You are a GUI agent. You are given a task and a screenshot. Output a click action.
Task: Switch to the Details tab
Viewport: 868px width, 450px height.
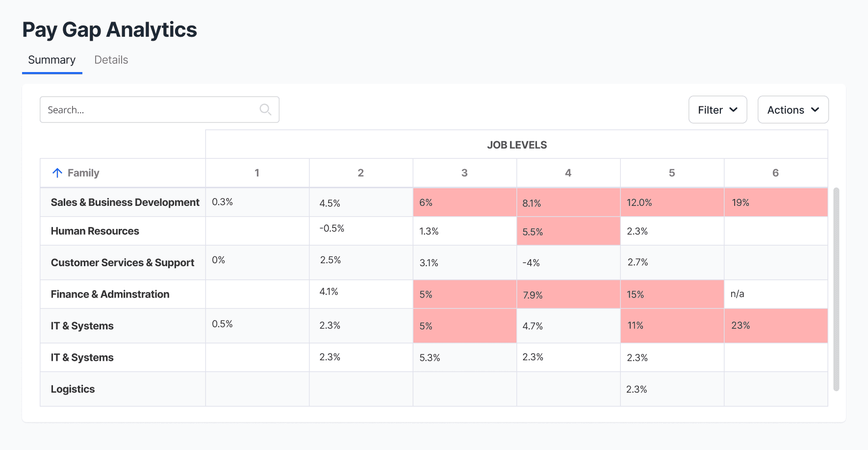point(111,60)
